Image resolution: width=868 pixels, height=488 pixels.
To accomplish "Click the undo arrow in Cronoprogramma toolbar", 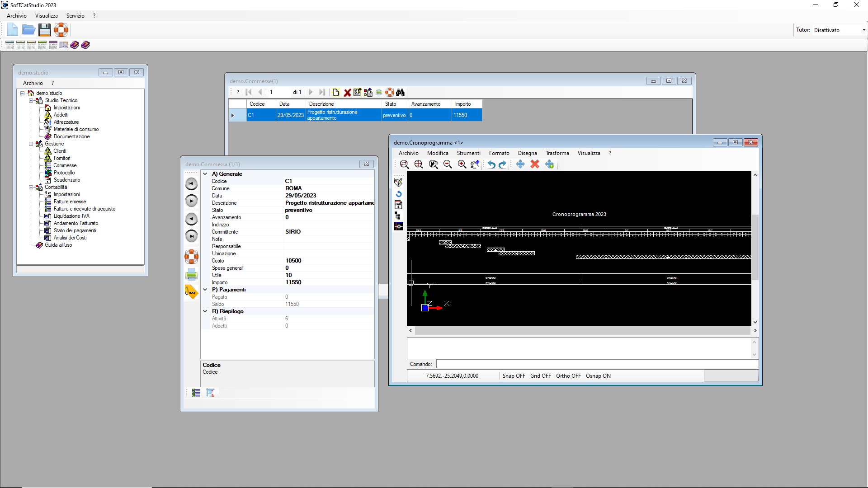I will [491, 164].
